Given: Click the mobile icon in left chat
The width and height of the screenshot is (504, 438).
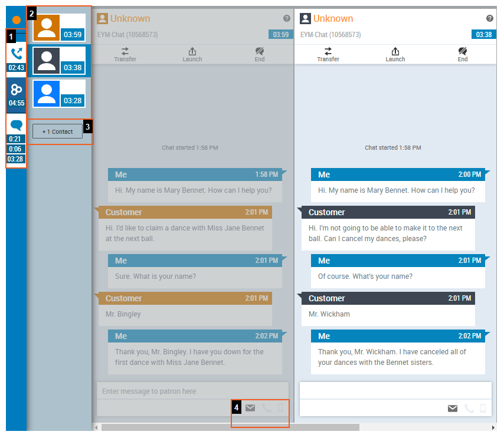Looking at the screenshot, I should (x=280, y=408).
